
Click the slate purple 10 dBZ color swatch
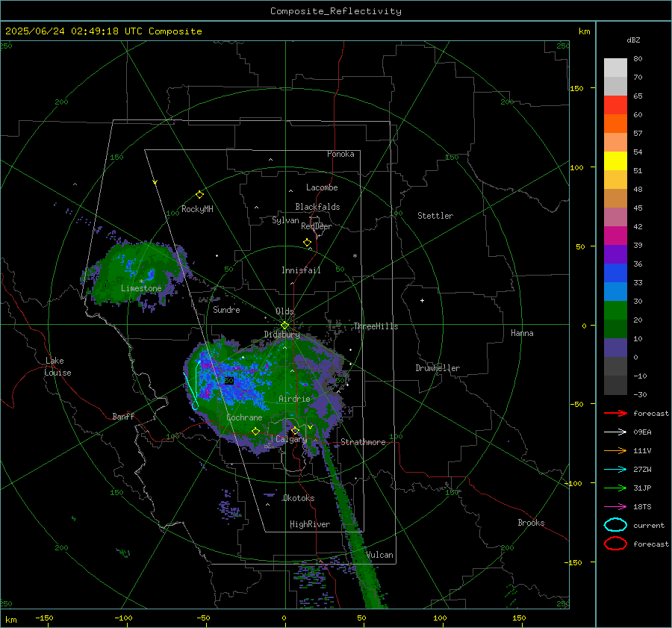click(615, 347)
